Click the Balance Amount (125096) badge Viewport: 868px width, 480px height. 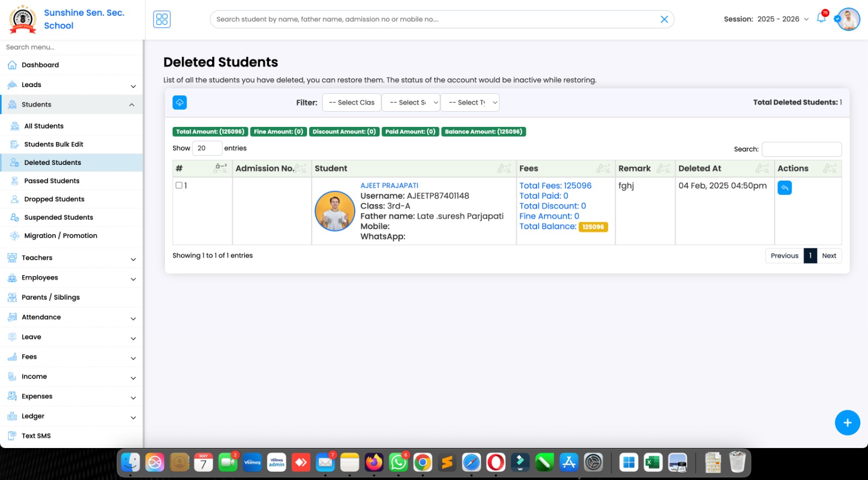[483, 132]
